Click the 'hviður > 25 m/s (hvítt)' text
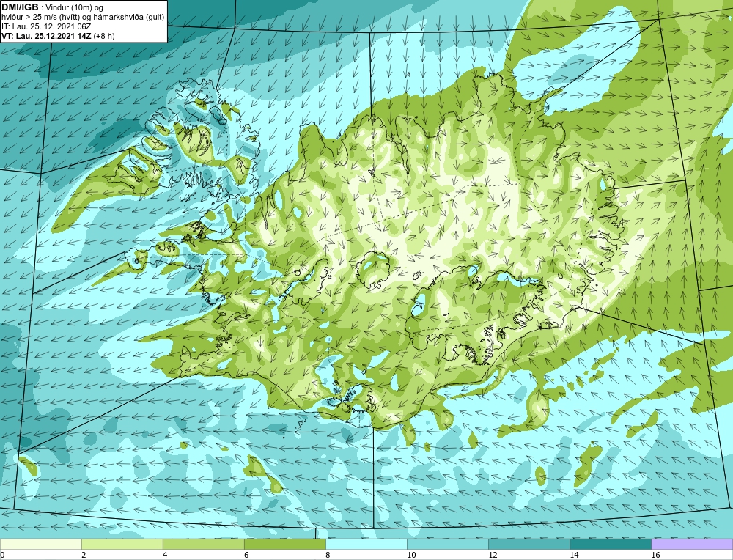The image size is (733, 560). tap(39, 18)
